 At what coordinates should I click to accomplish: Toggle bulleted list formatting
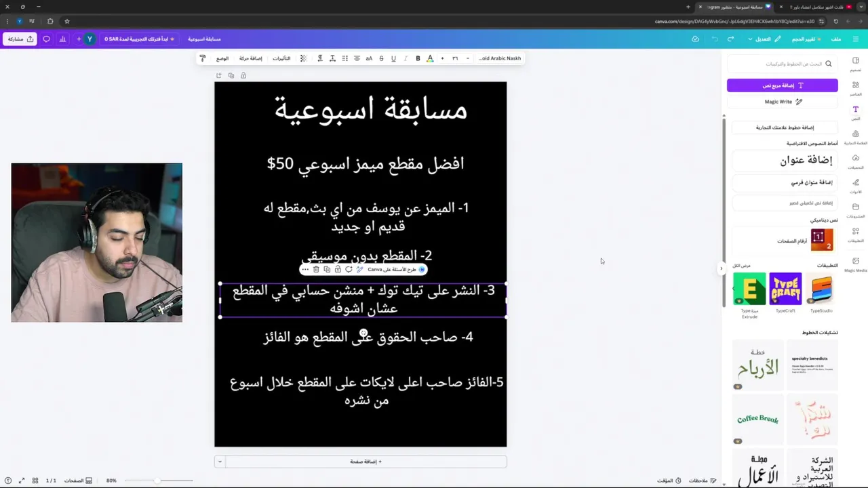344,58
